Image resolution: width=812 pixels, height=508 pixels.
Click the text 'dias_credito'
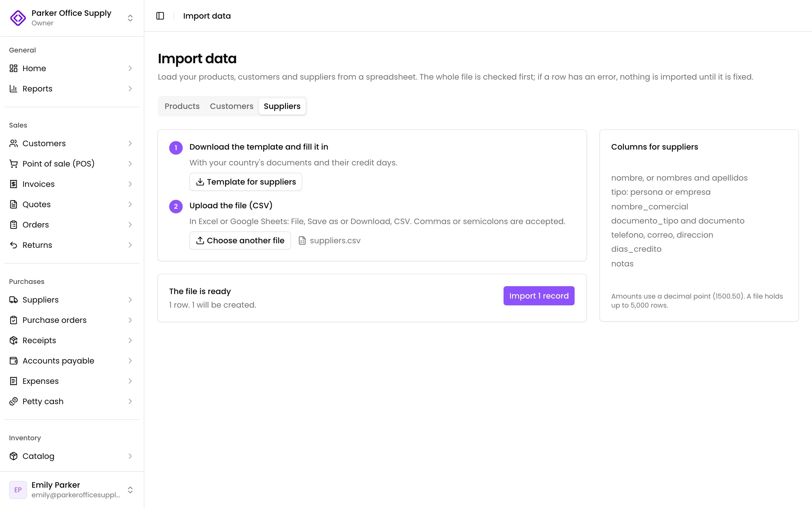tap(636, 249)
